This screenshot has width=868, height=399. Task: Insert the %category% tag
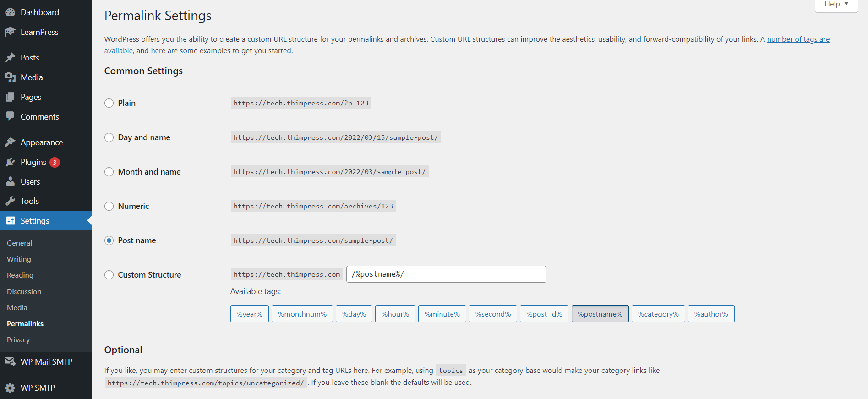tap(658, 314)
